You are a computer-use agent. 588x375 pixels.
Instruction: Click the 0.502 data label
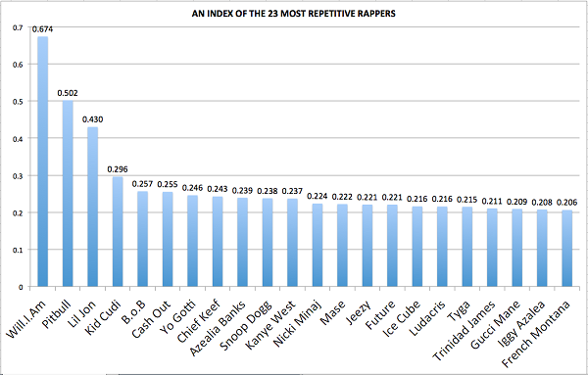pos(68,93)
